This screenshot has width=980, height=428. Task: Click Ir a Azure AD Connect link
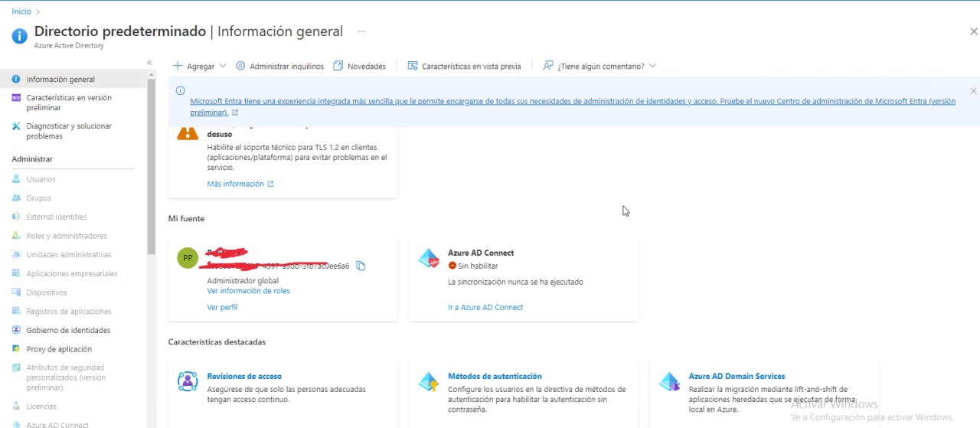(485, 307)
